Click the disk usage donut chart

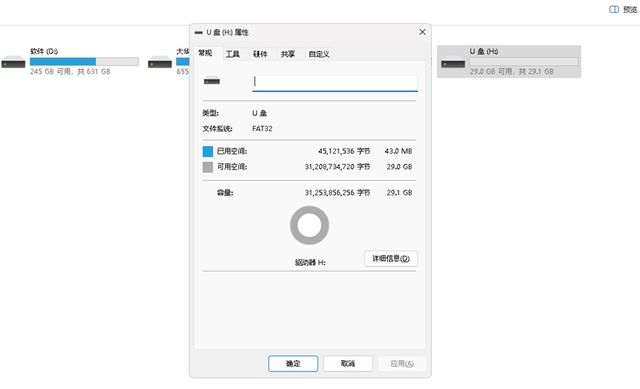[309, 225]
